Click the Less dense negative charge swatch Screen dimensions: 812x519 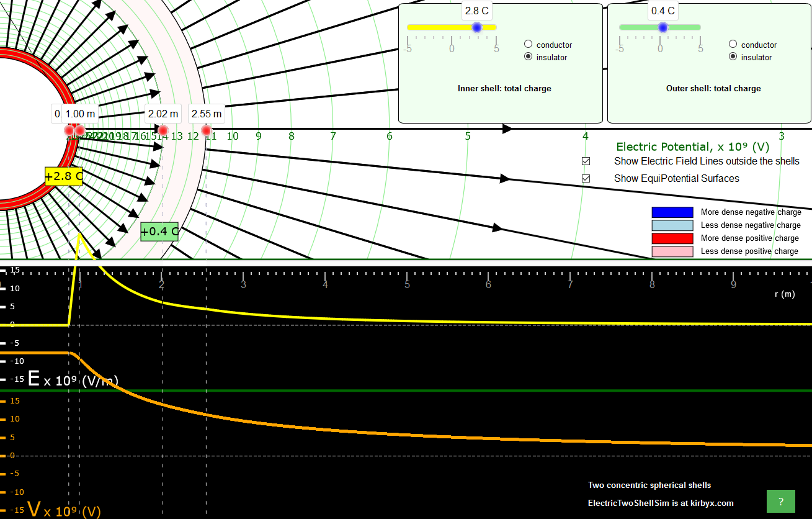[x=672, y=225]
